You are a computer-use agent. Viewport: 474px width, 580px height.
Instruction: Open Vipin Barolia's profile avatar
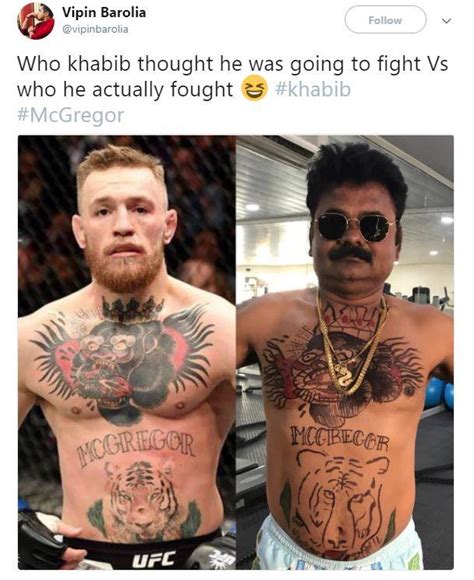[36, 21]
